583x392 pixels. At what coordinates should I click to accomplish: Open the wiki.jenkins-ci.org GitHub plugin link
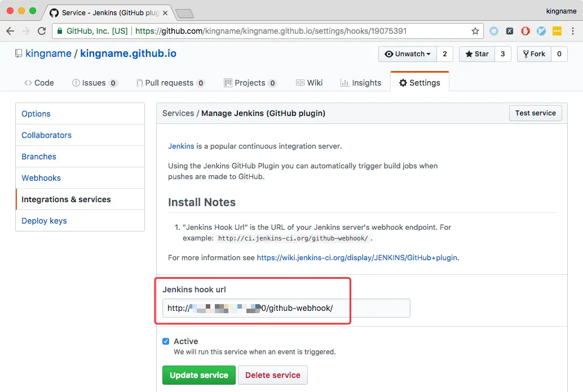[357, 257]
